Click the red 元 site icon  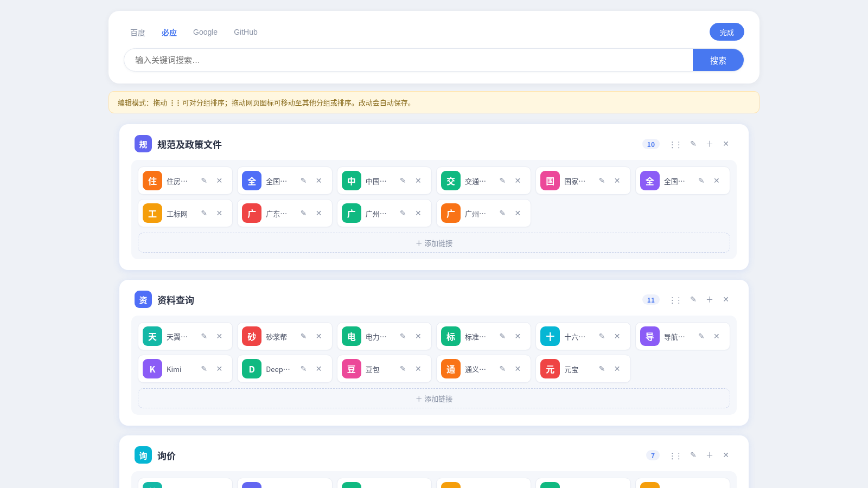coord(550,369)
